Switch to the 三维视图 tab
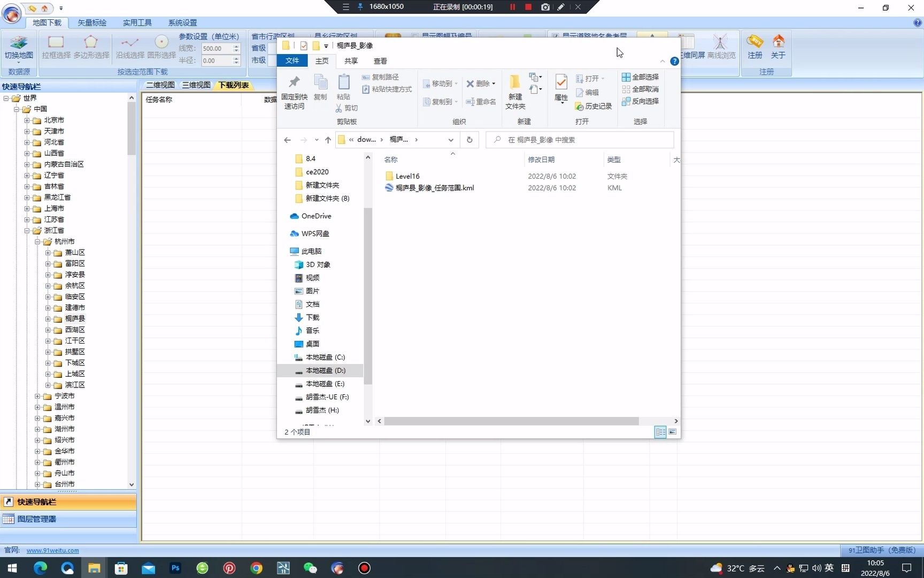Viewport: 924px width, 578px height. pyautogui.click(x=196, y=85)
